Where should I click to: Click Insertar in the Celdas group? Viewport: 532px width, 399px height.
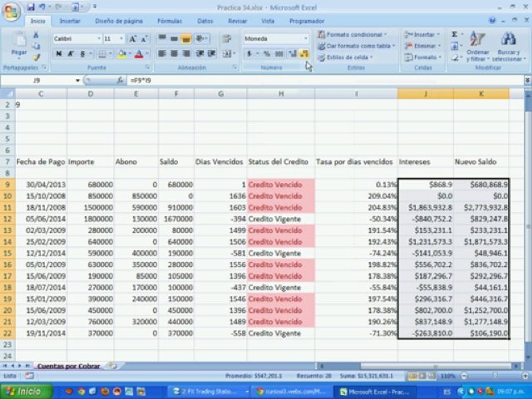[423, 34]
